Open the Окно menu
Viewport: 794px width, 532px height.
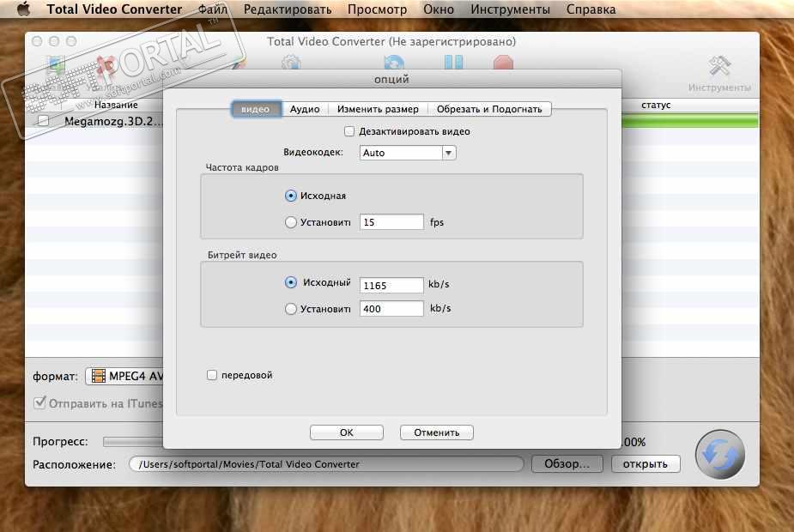(439, 9)
